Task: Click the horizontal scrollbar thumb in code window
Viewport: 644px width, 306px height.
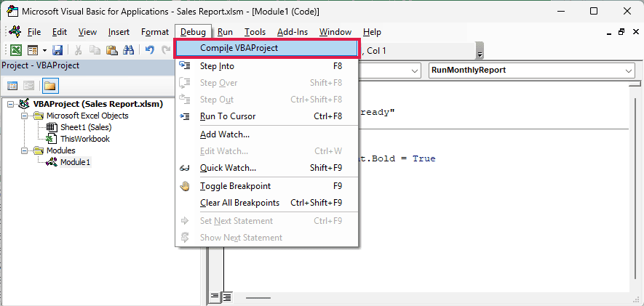Action: [x=258, y=298]
